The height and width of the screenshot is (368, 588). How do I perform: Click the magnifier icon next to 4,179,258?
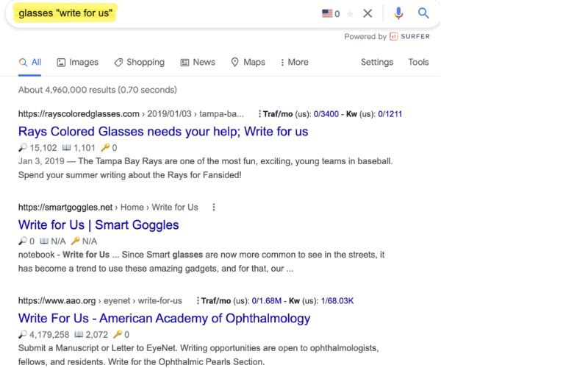pos(23,335)
